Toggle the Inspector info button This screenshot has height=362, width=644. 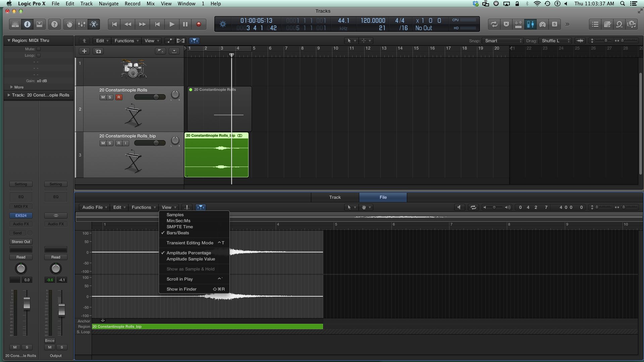click(x=27, y=24)
